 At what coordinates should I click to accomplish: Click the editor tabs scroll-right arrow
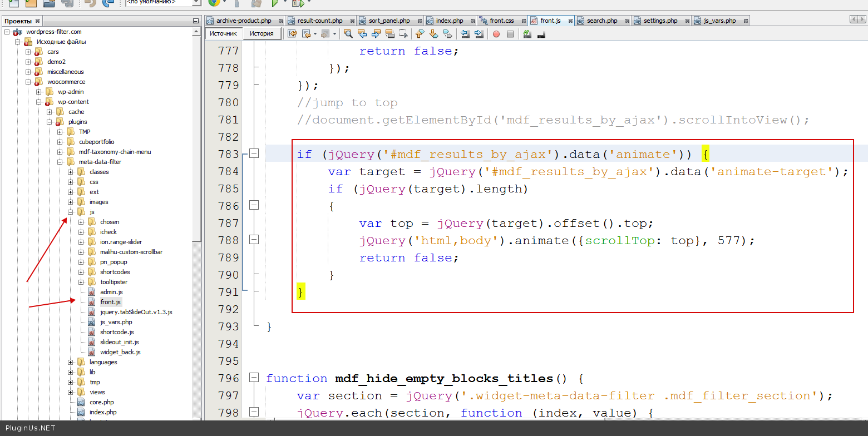point(862,20)
